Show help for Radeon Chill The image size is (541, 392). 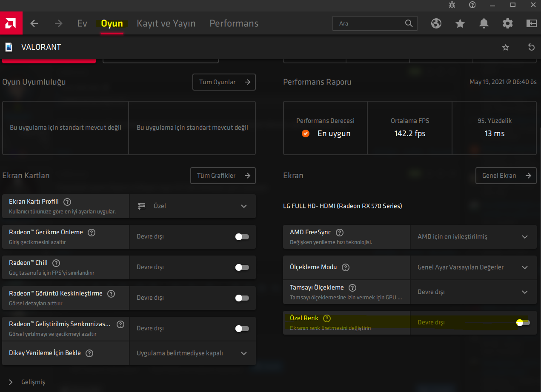point(56,263)
